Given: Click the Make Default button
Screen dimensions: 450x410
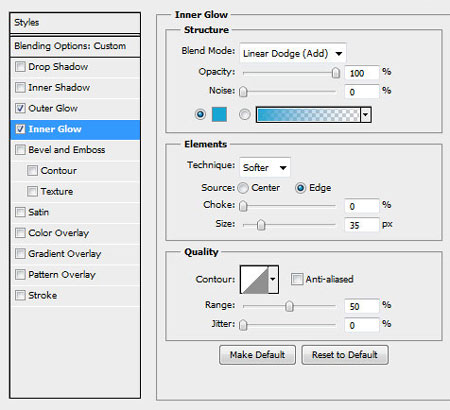Looking at the screenshot, I should coord(257,355).
